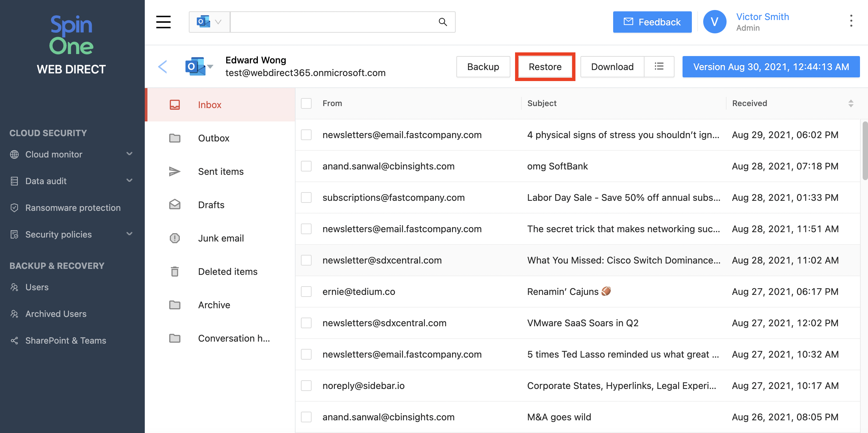Check the 'What You Missed: Cisco' email checkbox

click(x=306, y=260)
